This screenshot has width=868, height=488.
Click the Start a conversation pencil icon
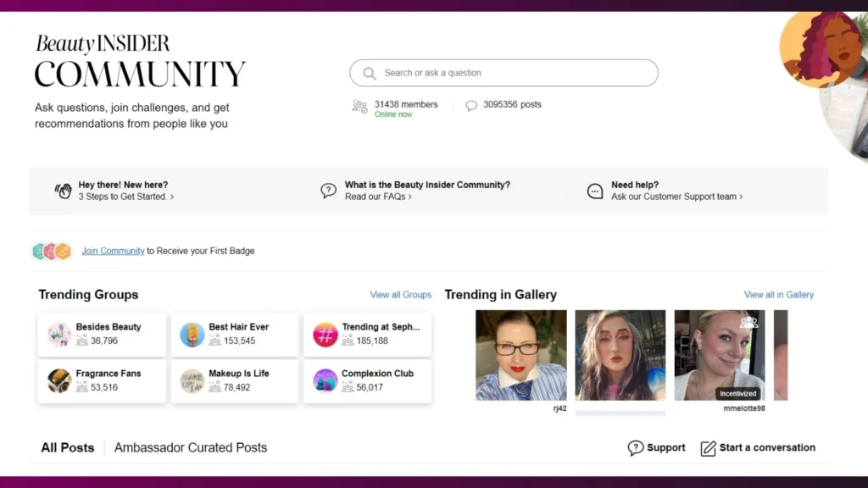coord(709,448)
